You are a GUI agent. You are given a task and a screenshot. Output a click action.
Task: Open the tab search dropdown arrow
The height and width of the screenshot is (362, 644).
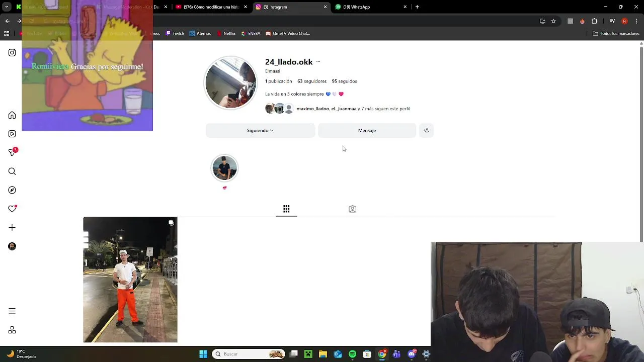[x=7, y=7]
